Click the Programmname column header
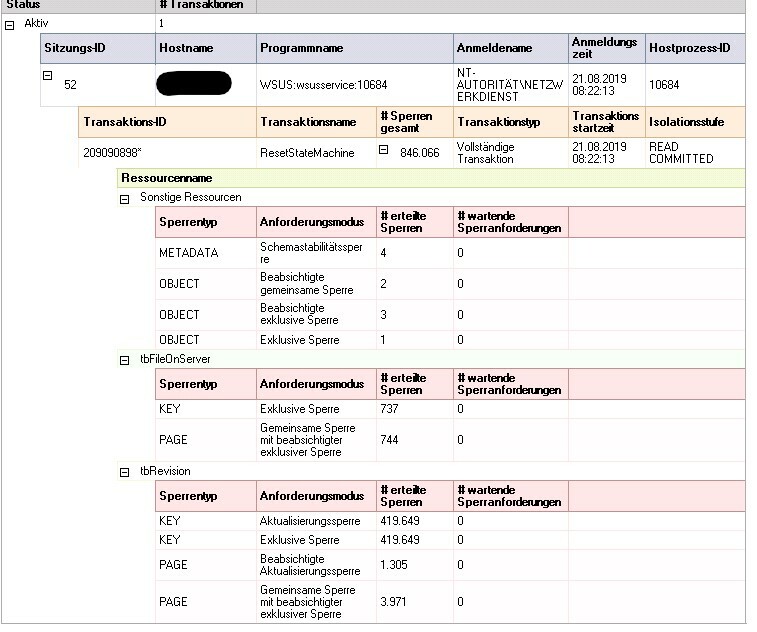Viewport: 757px width, 632px height. point(355,48)
